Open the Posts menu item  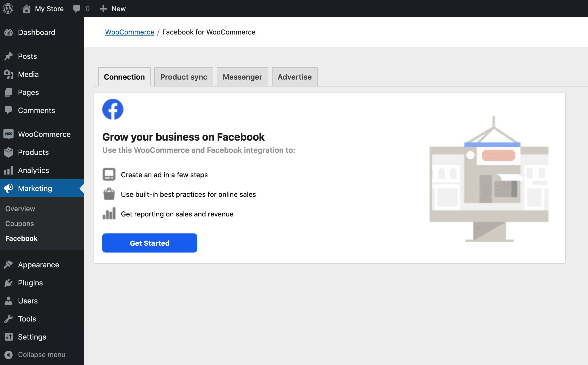click(42, 56)
